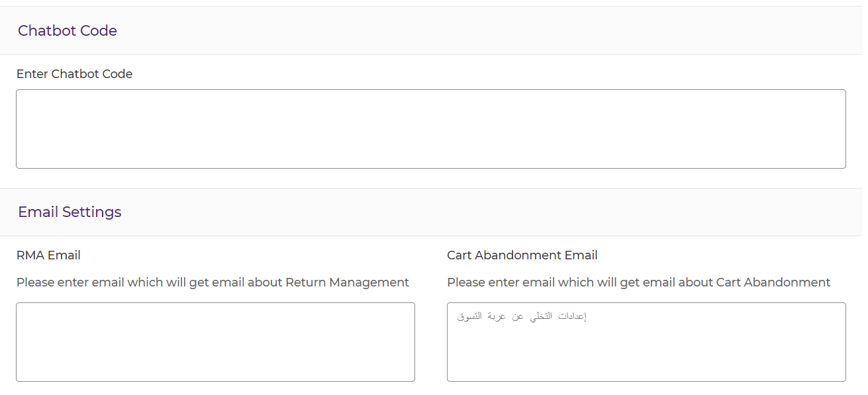Click the "Cart Abandonment Email" field label
The width and height of the screenshot is (868, 395).
pos(522,255)
